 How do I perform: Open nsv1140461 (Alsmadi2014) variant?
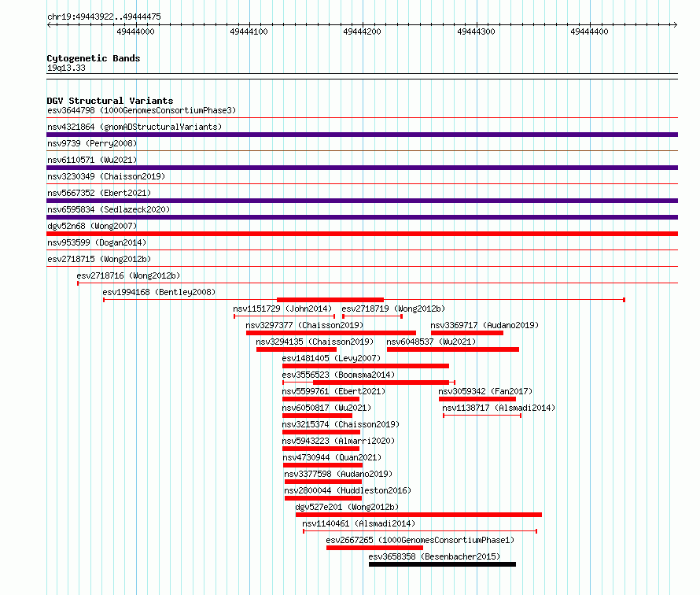pyautogui.click(x=359, y=523)
